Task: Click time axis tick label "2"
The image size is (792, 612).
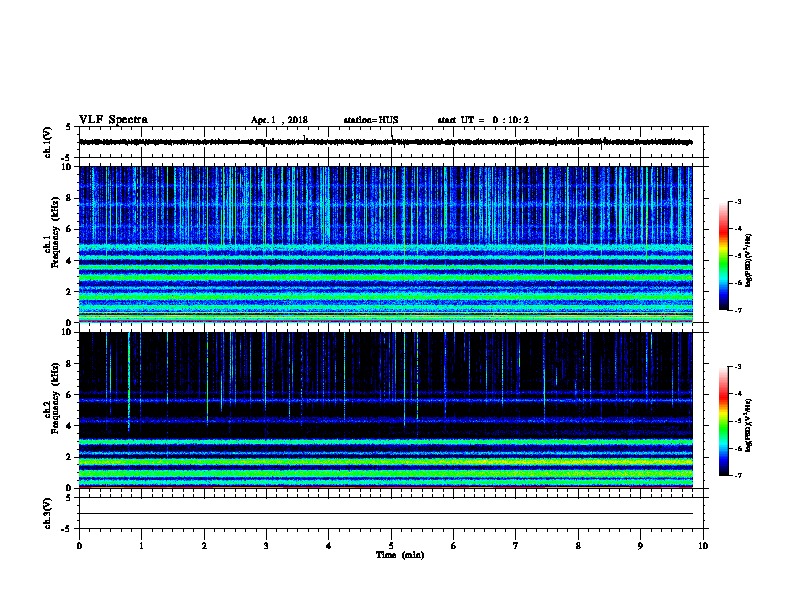Action: 204,546
